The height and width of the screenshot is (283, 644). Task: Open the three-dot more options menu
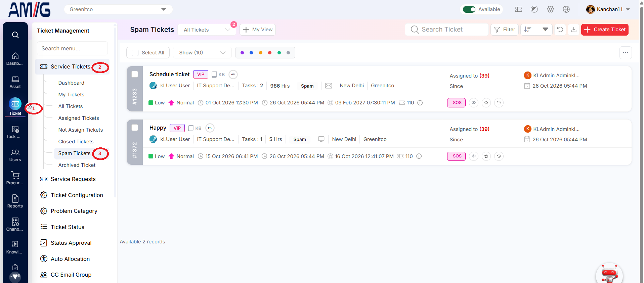coord(626,53)
